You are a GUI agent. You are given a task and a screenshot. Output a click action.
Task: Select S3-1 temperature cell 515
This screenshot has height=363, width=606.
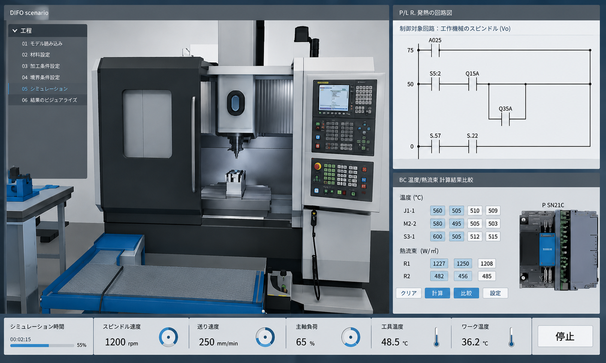tap(493, 236)
